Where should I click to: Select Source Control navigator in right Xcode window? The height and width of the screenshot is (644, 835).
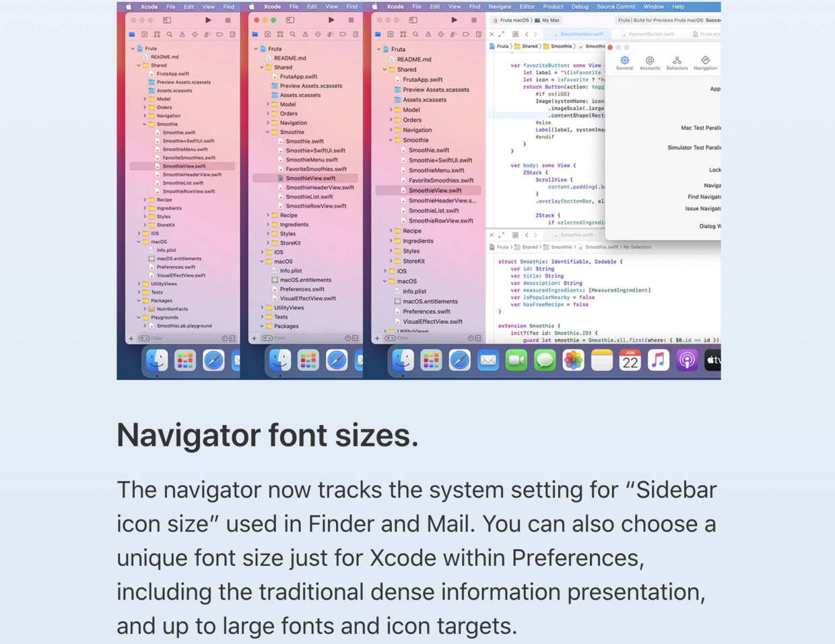(391, 34)
